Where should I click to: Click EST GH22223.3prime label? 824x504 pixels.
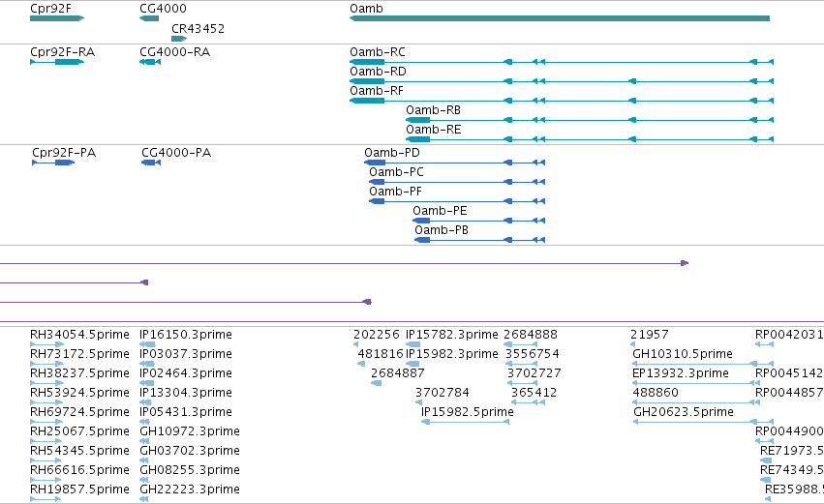190,489
